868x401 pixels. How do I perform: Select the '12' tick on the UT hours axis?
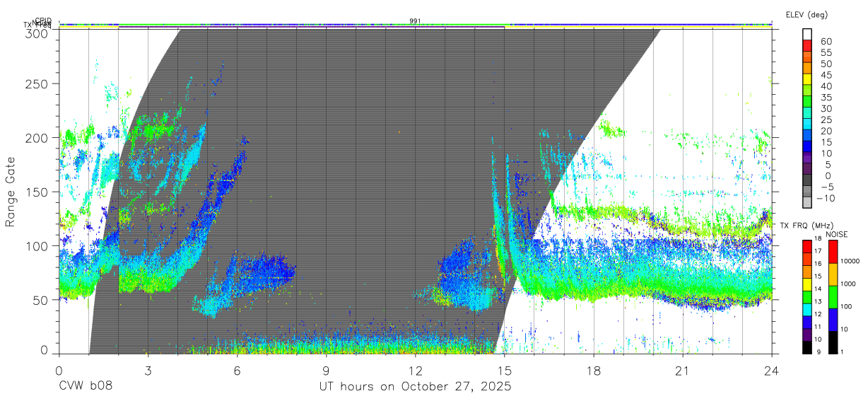(416, 371)
